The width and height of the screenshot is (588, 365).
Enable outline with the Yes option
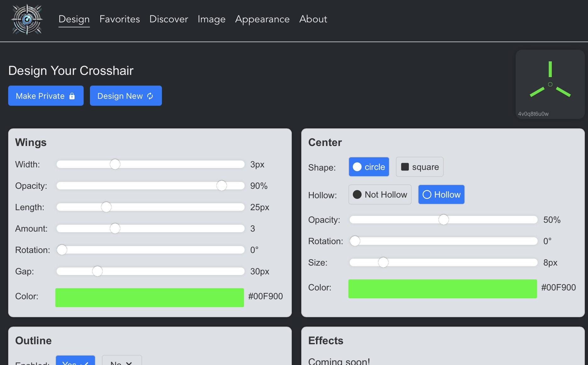[x=75, y=361]
